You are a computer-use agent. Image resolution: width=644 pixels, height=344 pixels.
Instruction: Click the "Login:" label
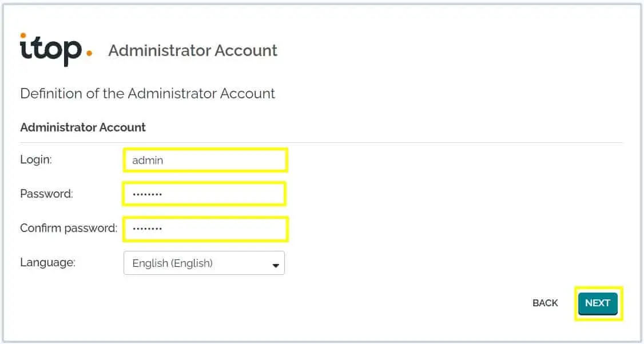click(36, 160)
